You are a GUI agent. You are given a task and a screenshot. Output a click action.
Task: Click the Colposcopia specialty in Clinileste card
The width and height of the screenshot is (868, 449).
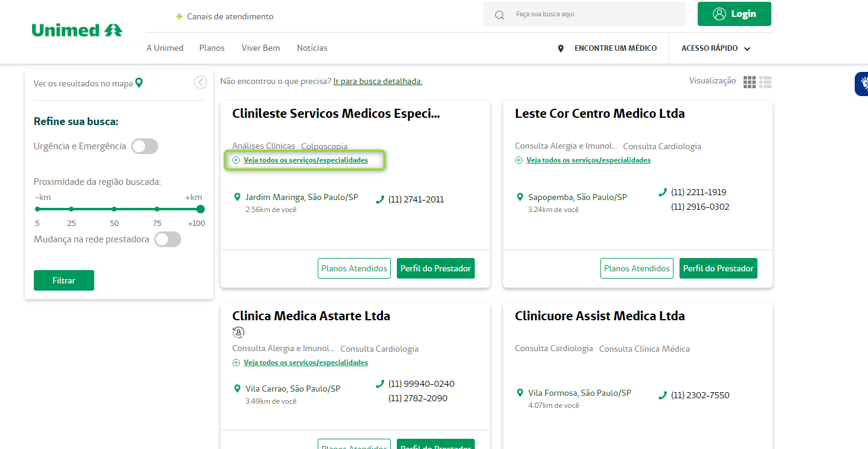click(324, 146)
